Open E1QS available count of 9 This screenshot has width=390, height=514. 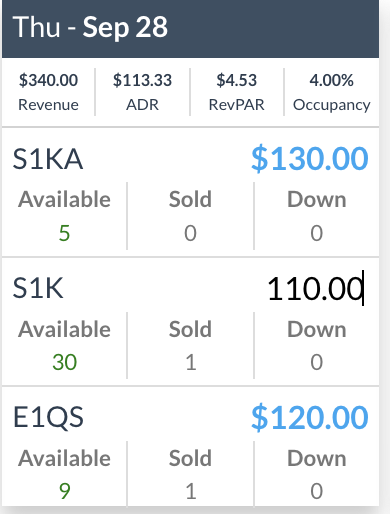[x=64, y=491]
